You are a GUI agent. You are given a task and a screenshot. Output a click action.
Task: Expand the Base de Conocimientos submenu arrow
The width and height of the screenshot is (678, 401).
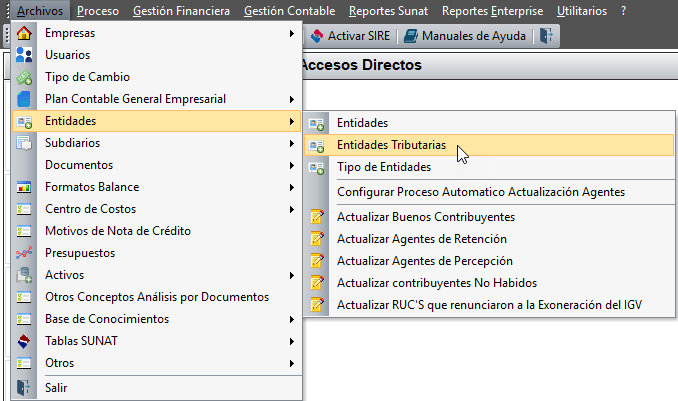[x=292, y=319]
